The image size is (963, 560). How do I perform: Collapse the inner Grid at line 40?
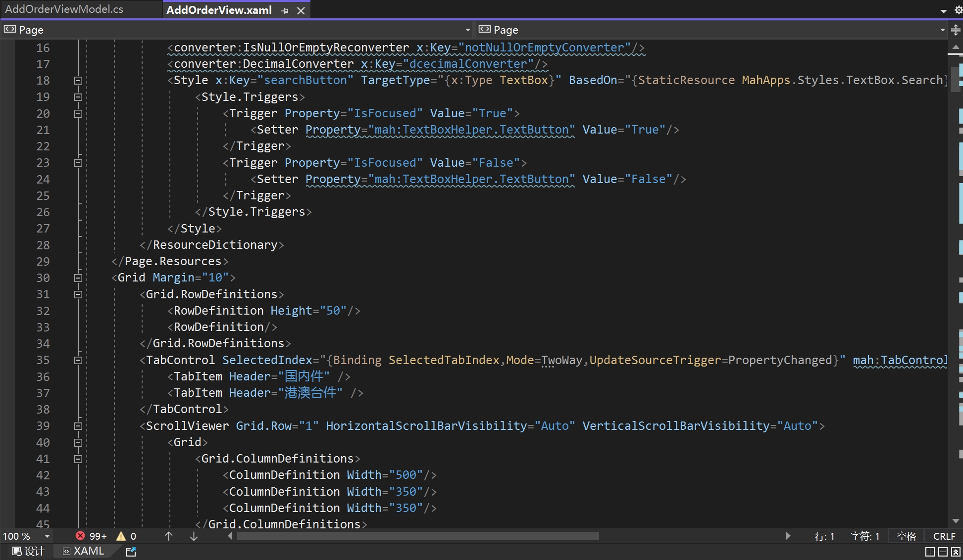[78, 443]
